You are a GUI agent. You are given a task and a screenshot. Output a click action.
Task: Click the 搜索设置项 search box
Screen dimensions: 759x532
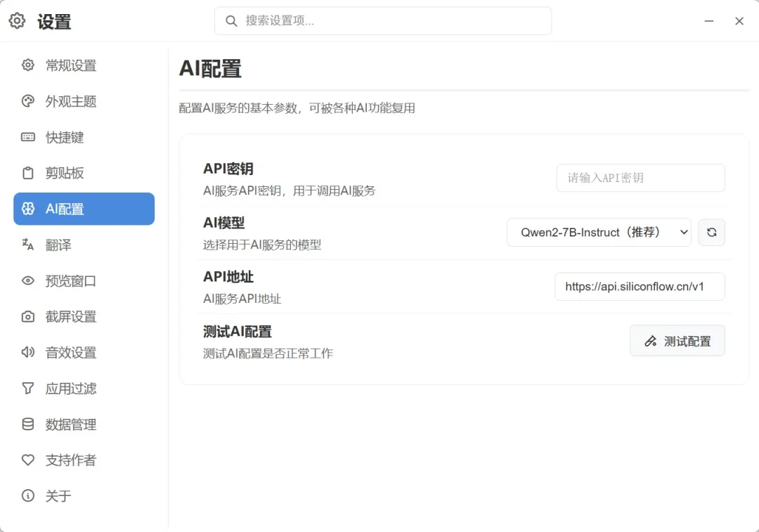pos(383,21)
